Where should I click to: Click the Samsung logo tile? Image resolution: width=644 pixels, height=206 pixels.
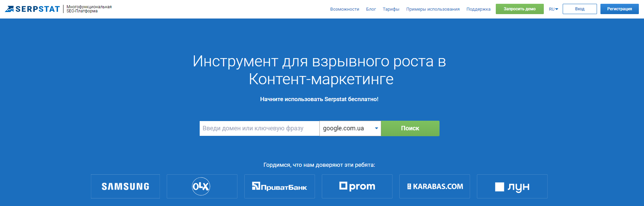[125, 186]
